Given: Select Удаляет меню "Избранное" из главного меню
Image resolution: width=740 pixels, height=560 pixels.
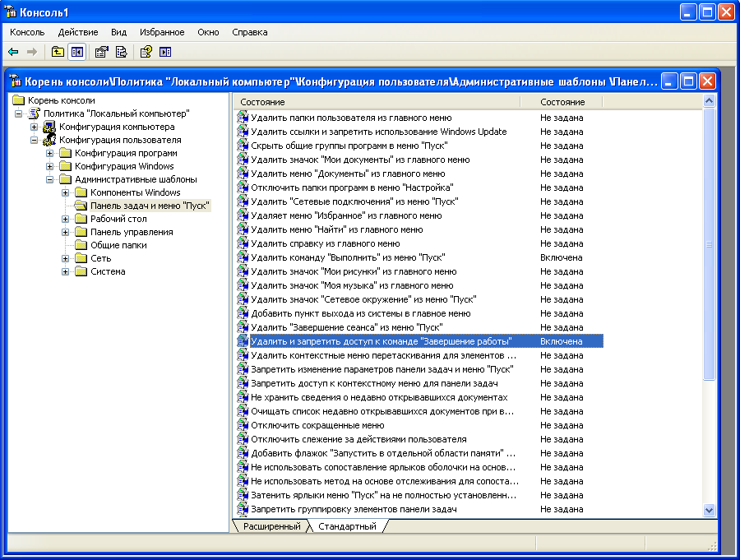Looking at the screenshot, I should [346, 215].
